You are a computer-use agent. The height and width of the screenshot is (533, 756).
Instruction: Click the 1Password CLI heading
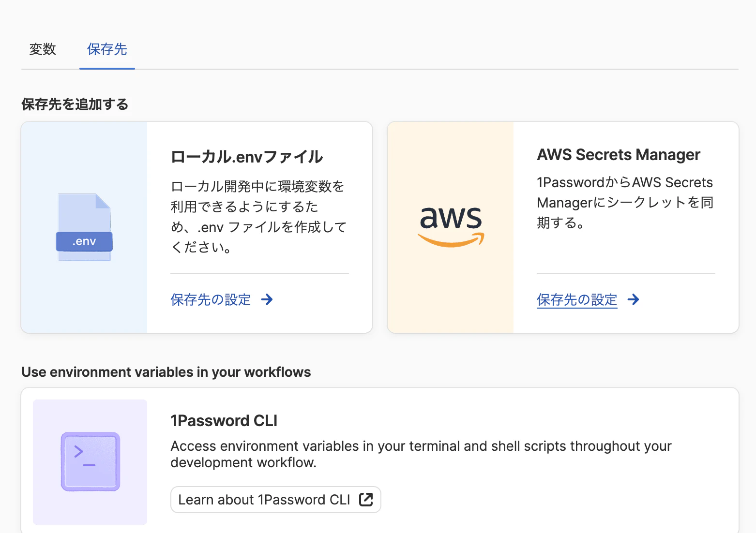pyautogui.click(x=224, y=421)
